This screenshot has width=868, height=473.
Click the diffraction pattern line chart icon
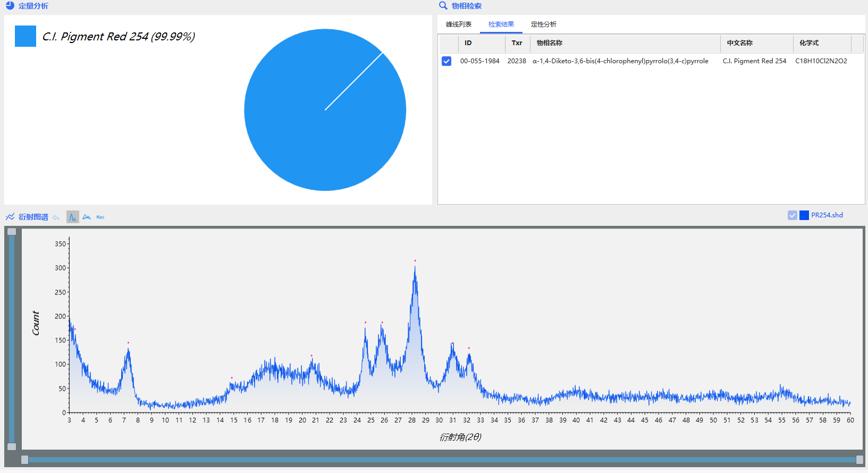click(x=10, y=217)
